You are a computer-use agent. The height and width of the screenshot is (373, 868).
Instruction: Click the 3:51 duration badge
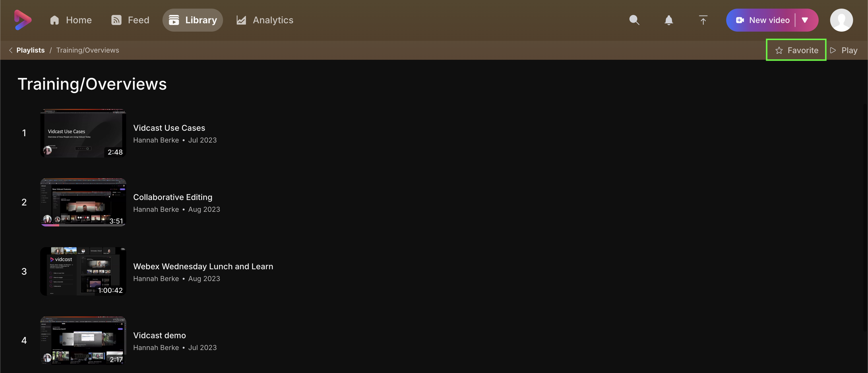pos(116,221)
